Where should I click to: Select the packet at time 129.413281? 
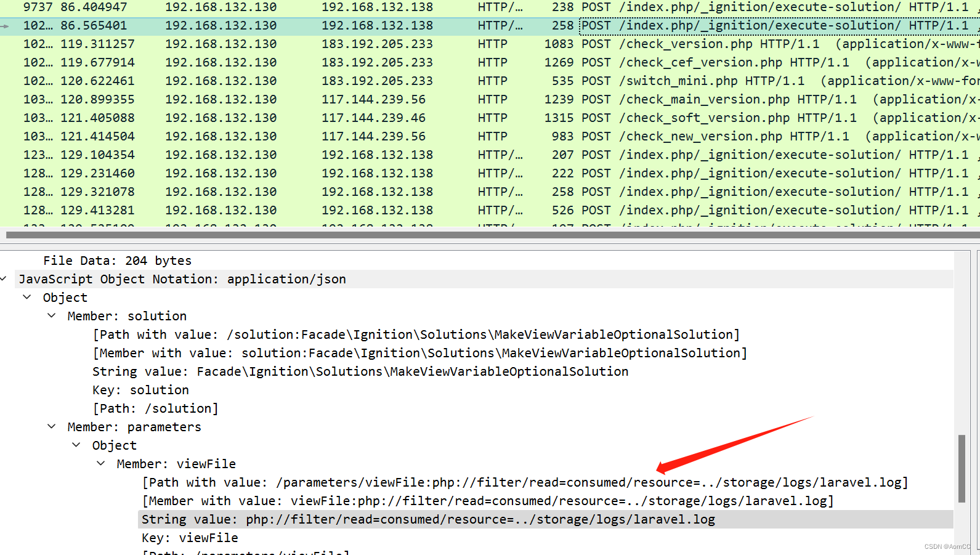[x=490, y=211]
